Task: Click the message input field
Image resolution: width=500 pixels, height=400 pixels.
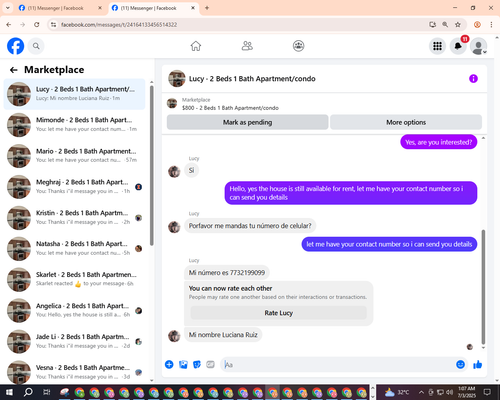Action: coord(337,365)
